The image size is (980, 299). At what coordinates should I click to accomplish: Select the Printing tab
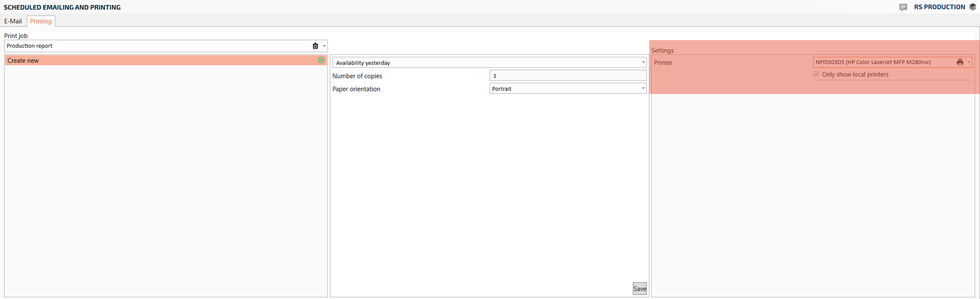point(41,21)
